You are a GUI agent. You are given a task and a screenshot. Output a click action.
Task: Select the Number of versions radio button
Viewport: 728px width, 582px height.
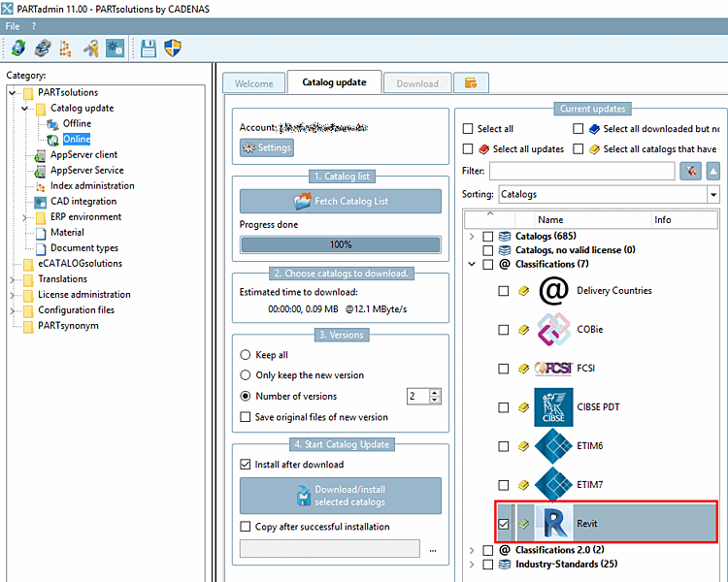[246, 397]
